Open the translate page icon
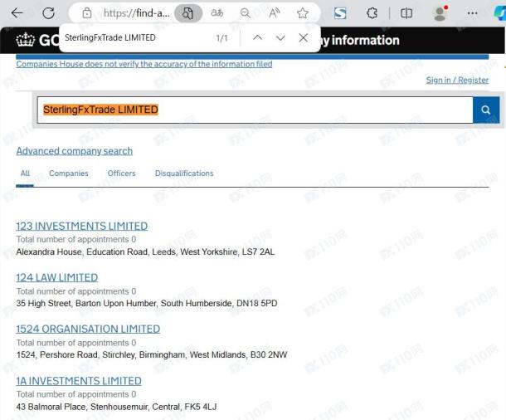 (x=217, y=13)
